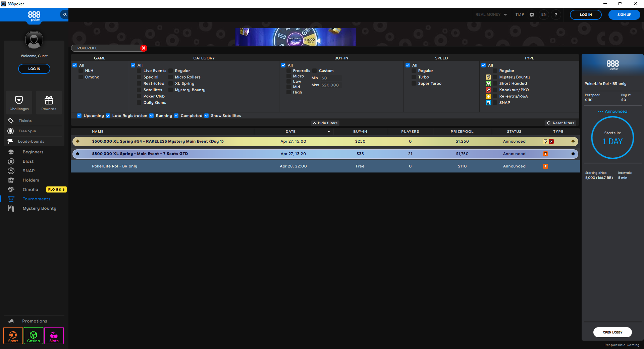The width and height of the screenshot is (644, 349).
Task: Sort tournaments by Players column
Action: [x=410, y=132]
